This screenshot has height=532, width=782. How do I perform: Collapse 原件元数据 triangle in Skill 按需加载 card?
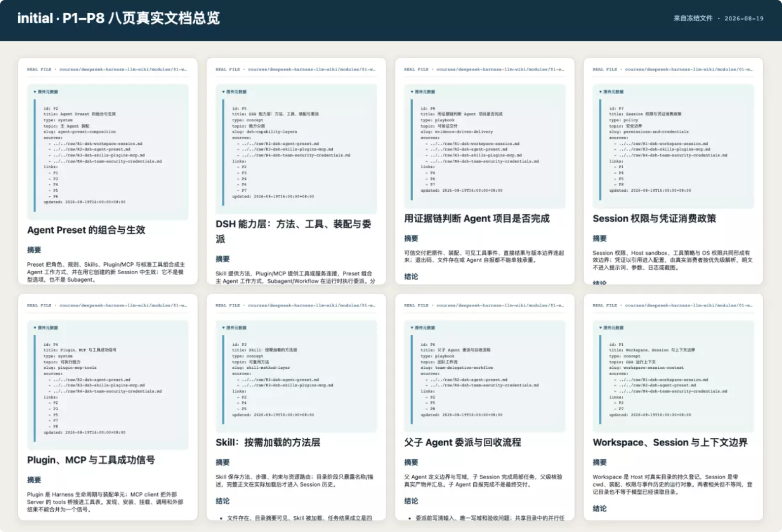(223, 328)
